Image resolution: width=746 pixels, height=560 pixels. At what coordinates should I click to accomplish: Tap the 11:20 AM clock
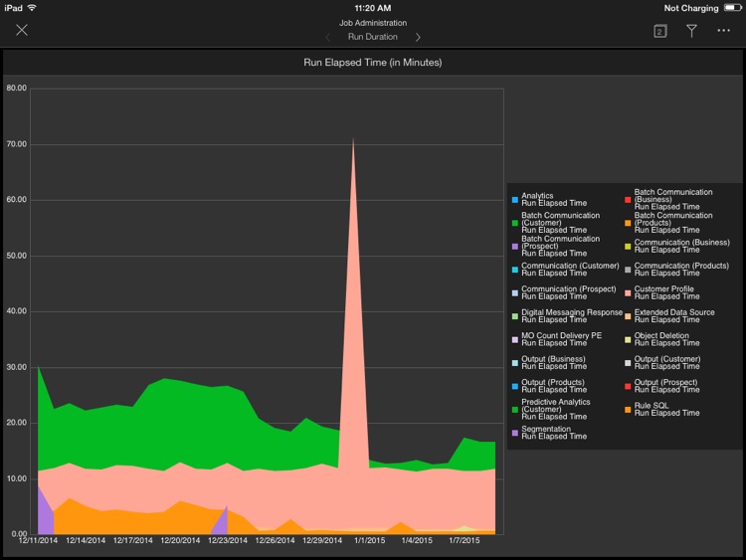pos(373,8)
